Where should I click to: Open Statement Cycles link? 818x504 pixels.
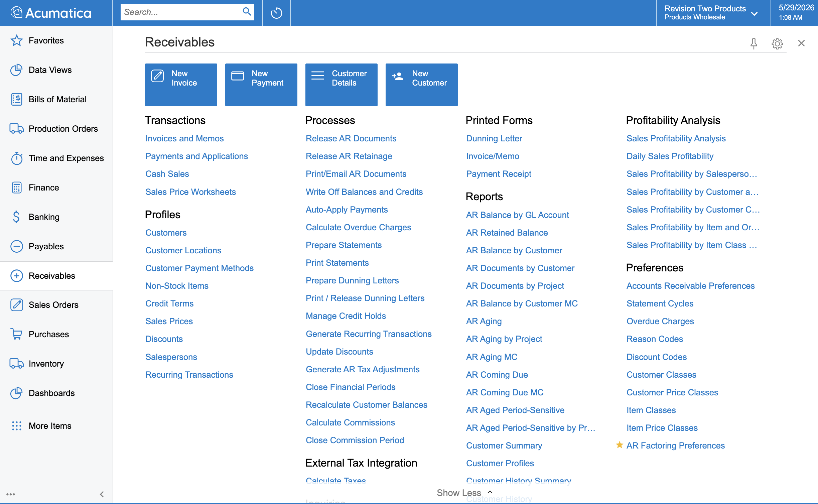coord(660,303)
